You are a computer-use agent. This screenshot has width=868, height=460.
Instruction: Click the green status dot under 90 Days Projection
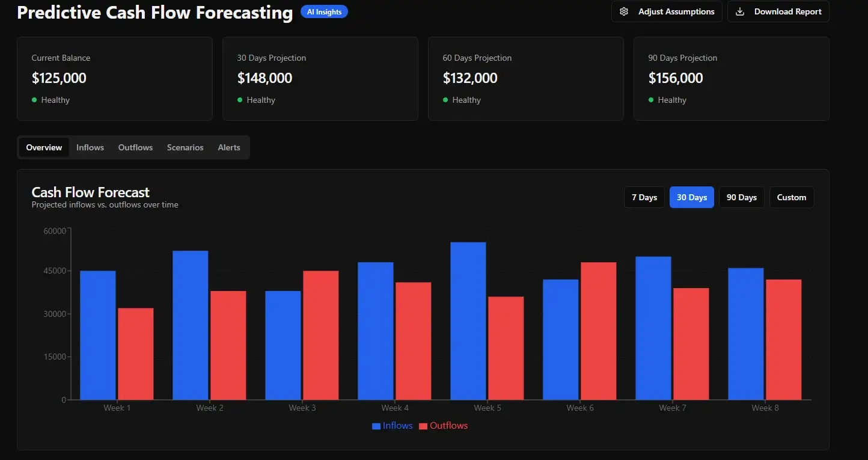pyautogui.click(x=651, y=100)
